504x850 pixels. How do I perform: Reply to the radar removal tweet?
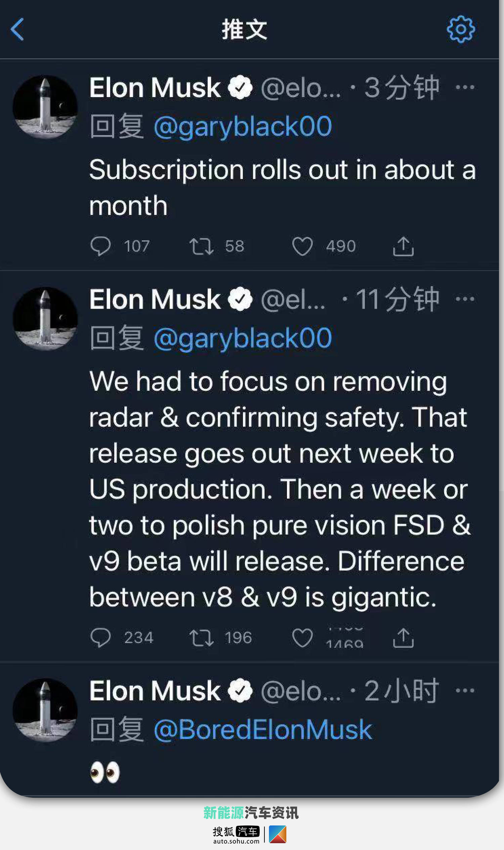100,637
